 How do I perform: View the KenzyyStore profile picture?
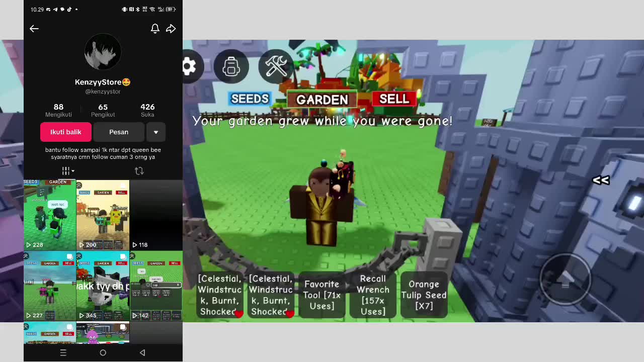103,52
